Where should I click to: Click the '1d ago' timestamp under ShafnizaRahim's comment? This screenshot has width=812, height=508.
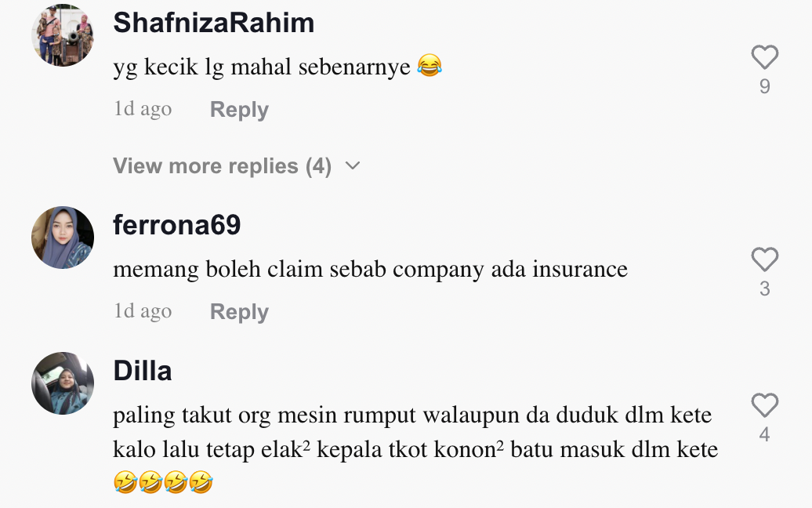[x=143, y=109]
